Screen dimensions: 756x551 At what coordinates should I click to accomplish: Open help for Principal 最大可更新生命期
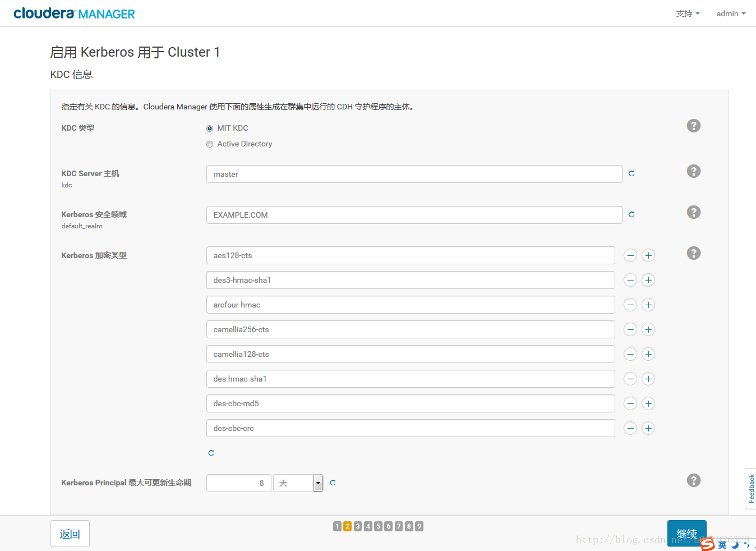point(694,480)
